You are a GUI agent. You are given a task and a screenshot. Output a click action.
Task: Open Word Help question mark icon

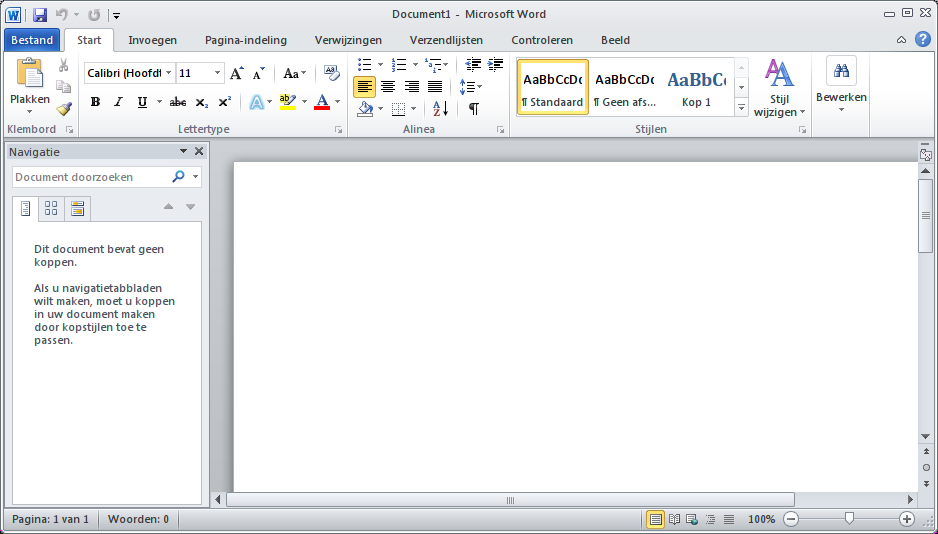923,40
